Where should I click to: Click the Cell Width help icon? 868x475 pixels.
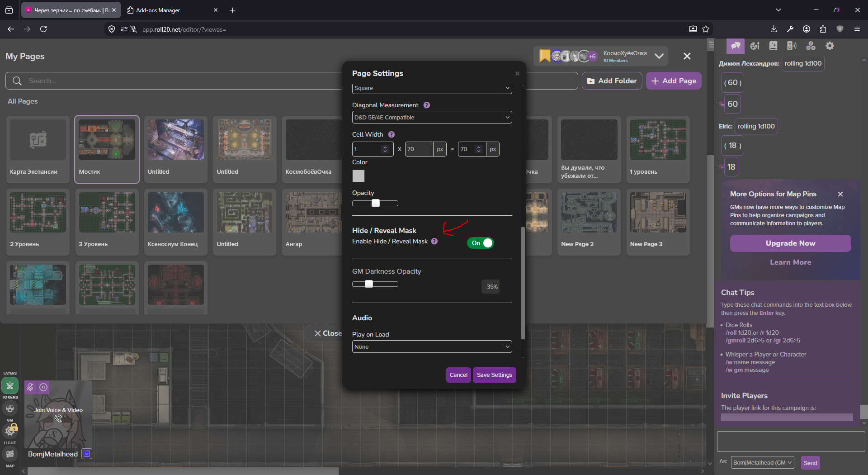pyautogui.click(x=392, y=134)
